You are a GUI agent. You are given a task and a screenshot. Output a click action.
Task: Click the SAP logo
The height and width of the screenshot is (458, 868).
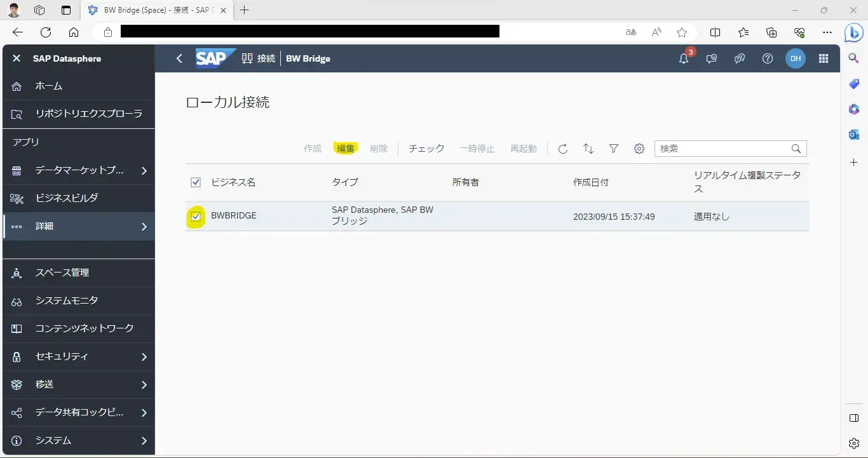pyautogui.click(x=214, y=58)
